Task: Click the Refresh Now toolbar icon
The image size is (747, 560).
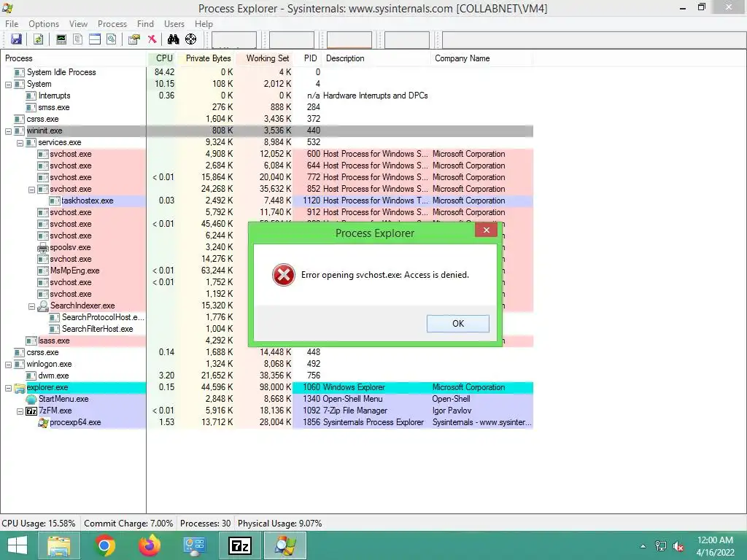Action: click(x=39, y=39)
